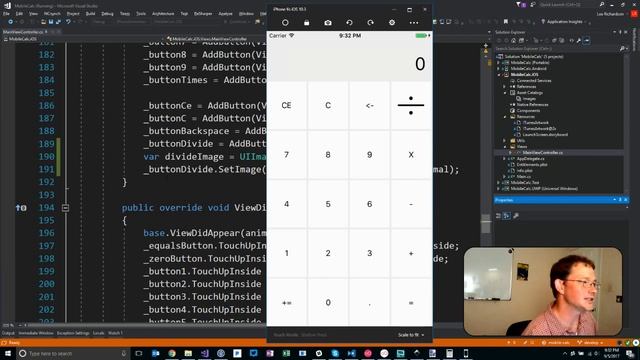Select Info.plist in Solution Explorer
This screenshot has height=360, width=640.
pyautogui.click(x=524, y=171)
